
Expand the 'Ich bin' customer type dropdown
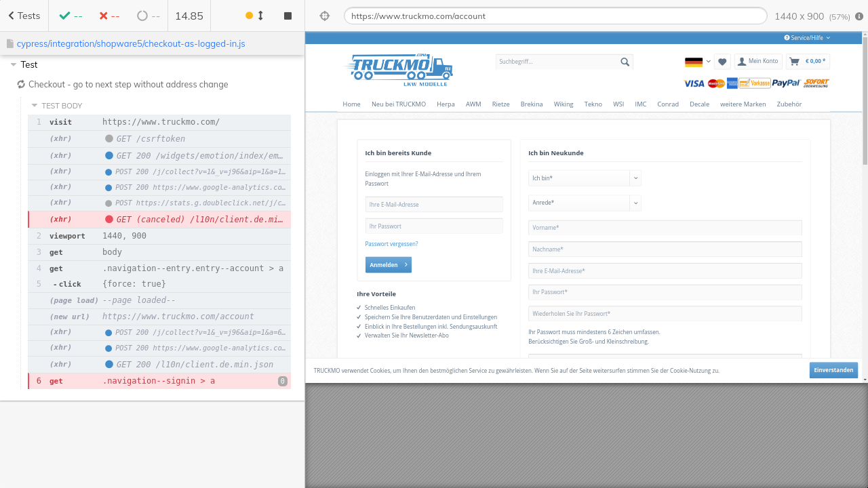(585, 178)
